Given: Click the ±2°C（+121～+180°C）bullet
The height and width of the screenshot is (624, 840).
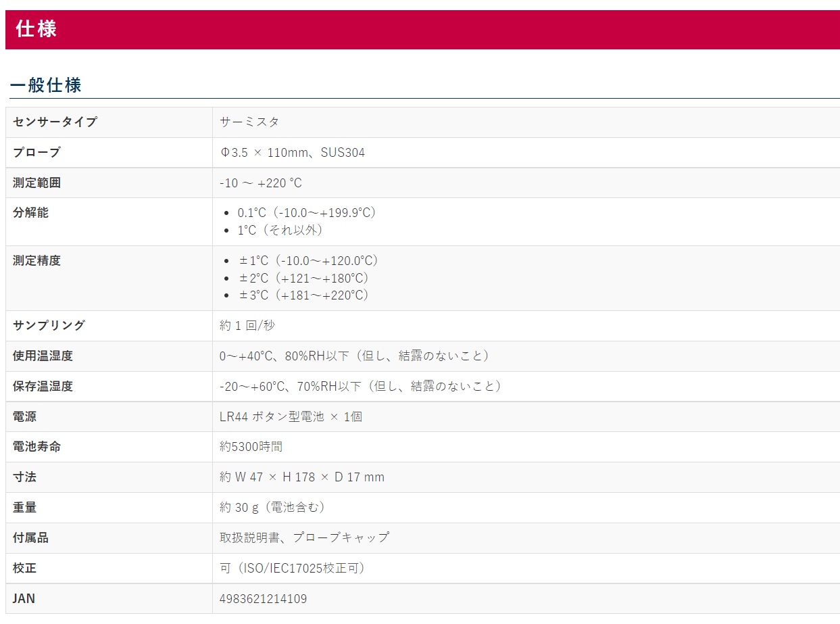Looking at the screenshot, I should [x=306, y=278].
